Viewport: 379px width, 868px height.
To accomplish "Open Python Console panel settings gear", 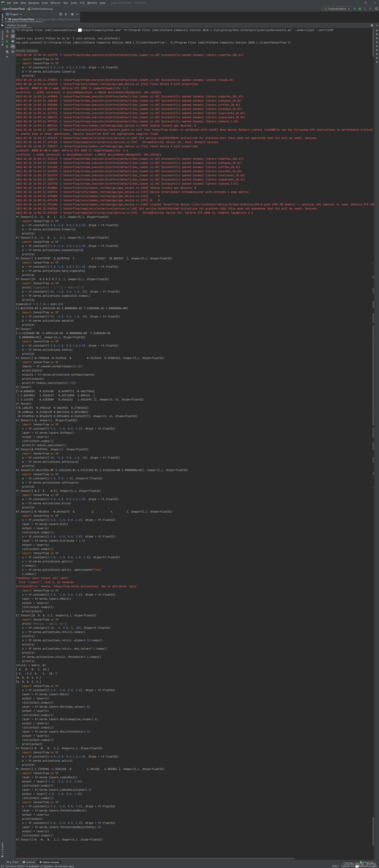I will tap(372, 25).
